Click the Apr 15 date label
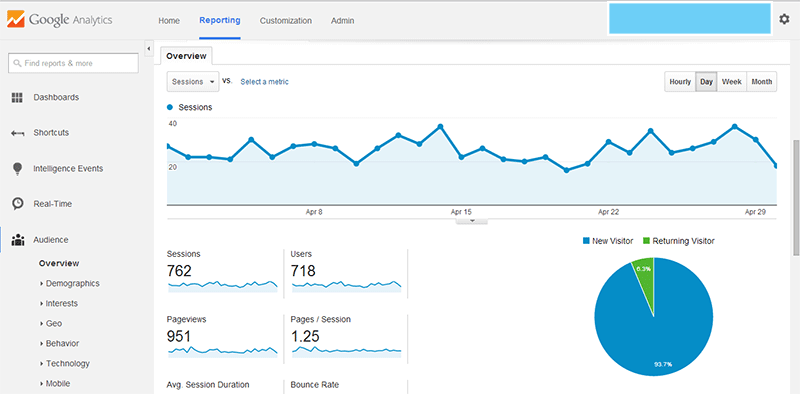This screenshot has height=394, width=800. click(462, 212)
